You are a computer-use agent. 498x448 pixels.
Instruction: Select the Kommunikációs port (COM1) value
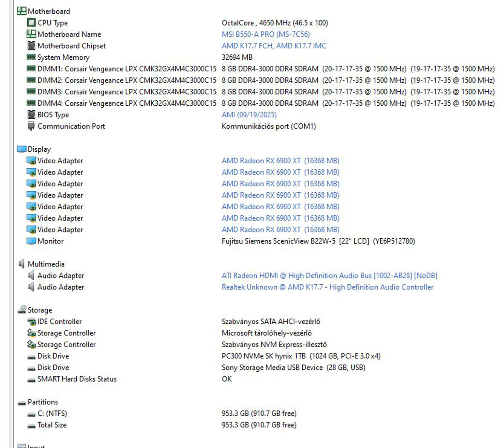tap(269, 126)
